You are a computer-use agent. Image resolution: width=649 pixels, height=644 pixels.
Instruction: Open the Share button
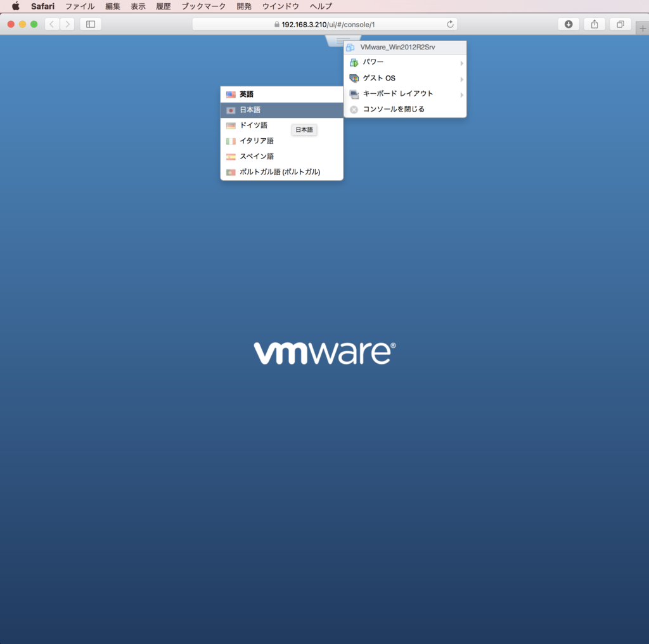coord(594,25)
